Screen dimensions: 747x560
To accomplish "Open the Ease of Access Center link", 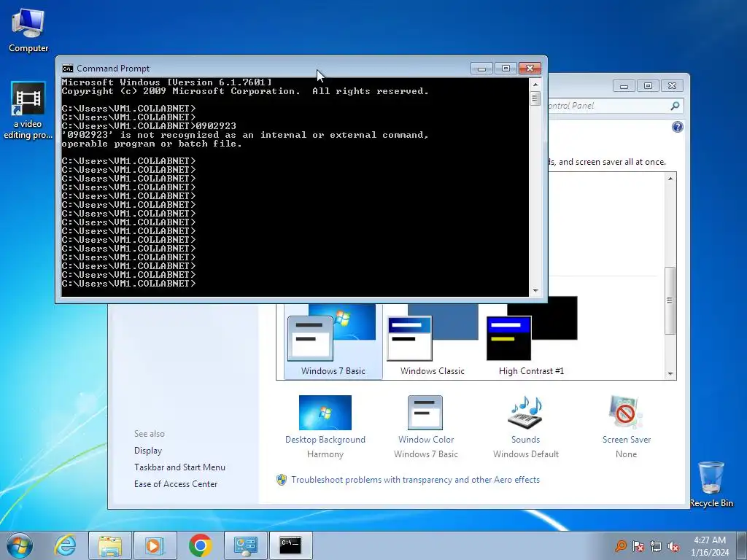I will (x=176, y=484).
